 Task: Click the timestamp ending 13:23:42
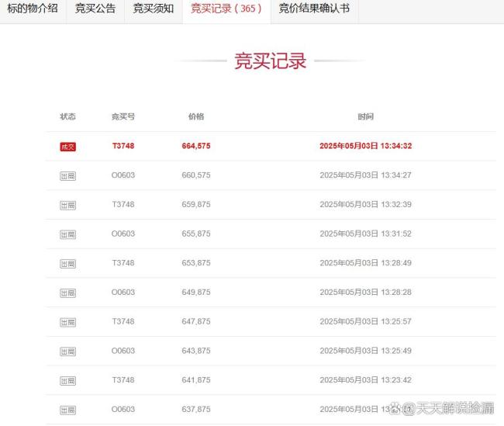coord(366,380)
